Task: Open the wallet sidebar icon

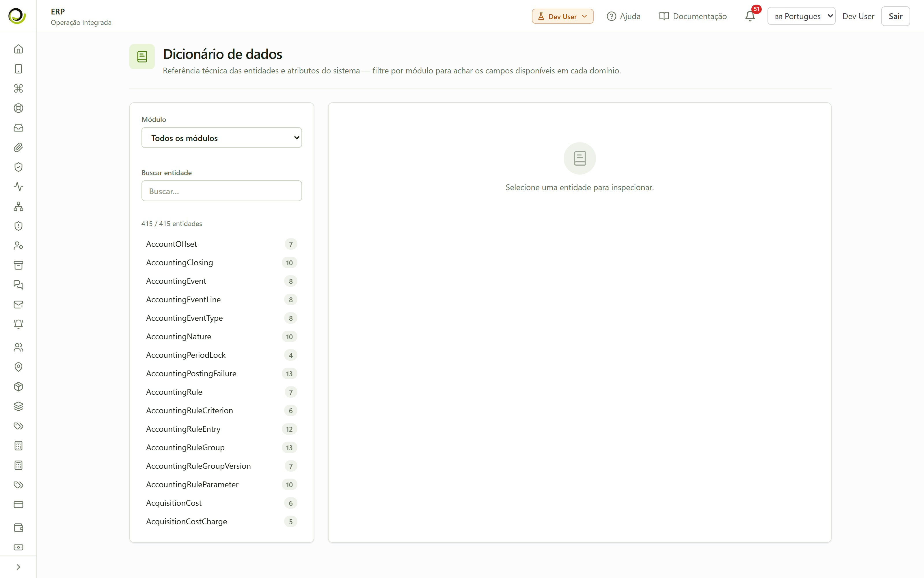Action: point(18,528)
